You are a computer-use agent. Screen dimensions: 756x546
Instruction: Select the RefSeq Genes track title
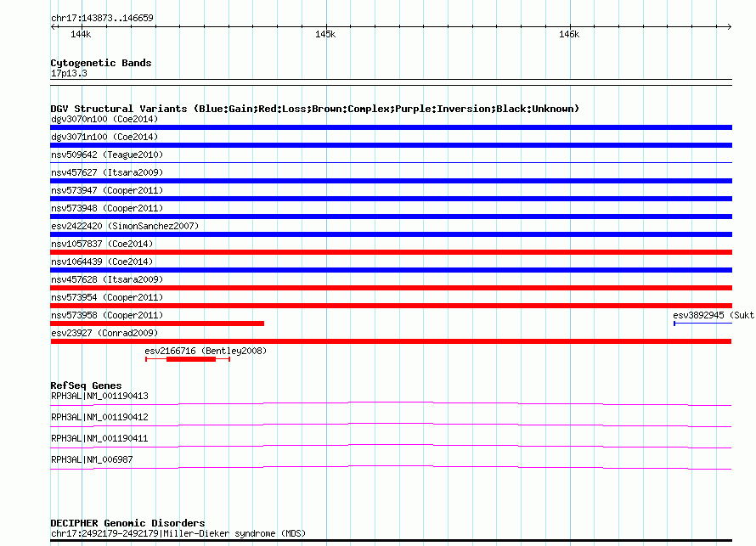coord(86,386)
